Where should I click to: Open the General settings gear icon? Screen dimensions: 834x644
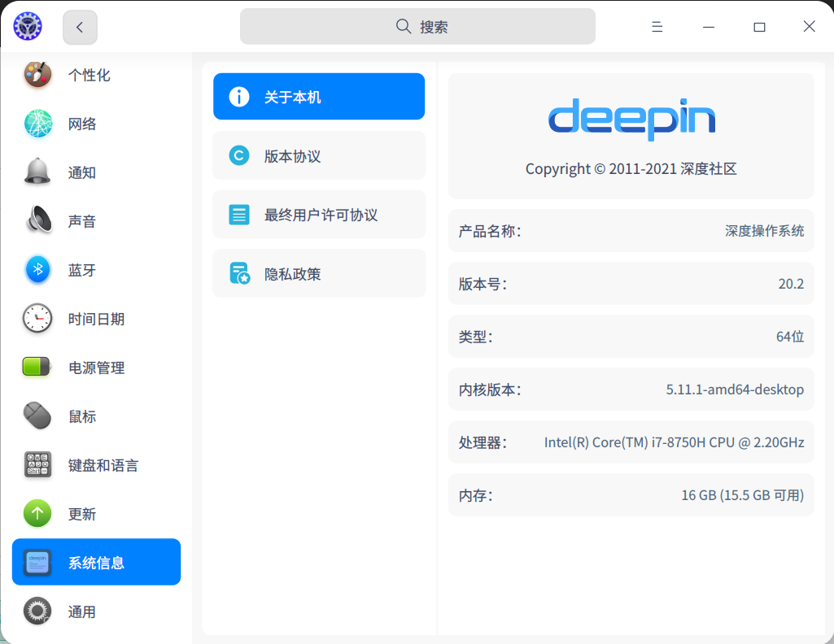coord(37,611)
